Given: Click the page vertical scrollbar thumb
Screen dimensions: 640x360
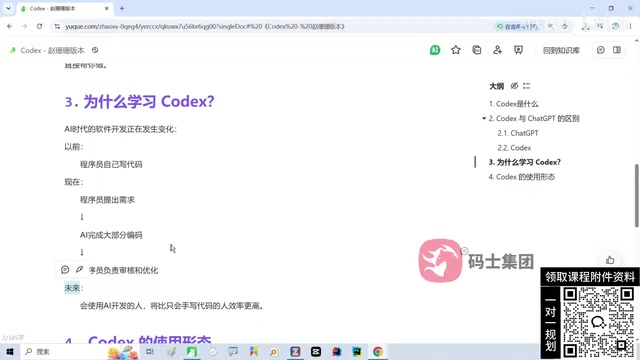Looking at the screenshot, I should [636, 196].
